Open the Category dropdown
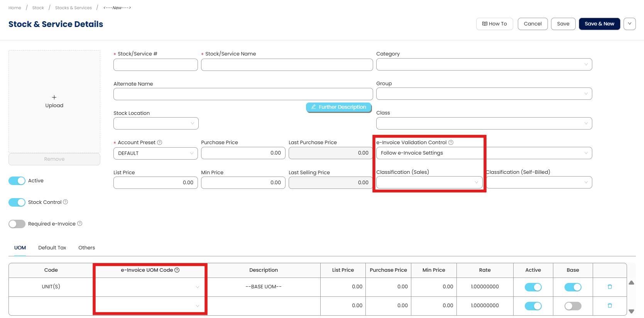The image size is (644, 318). 484,64
